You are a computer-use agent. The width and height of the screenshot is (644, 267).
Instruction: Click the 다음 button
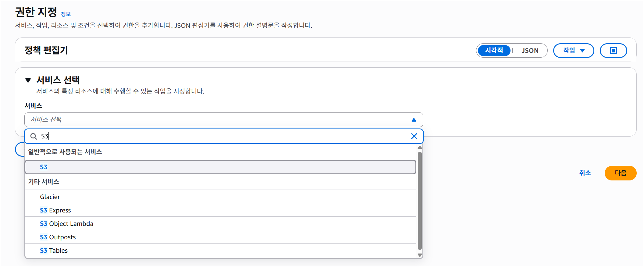pyautogui.click(x=620, y=173)
